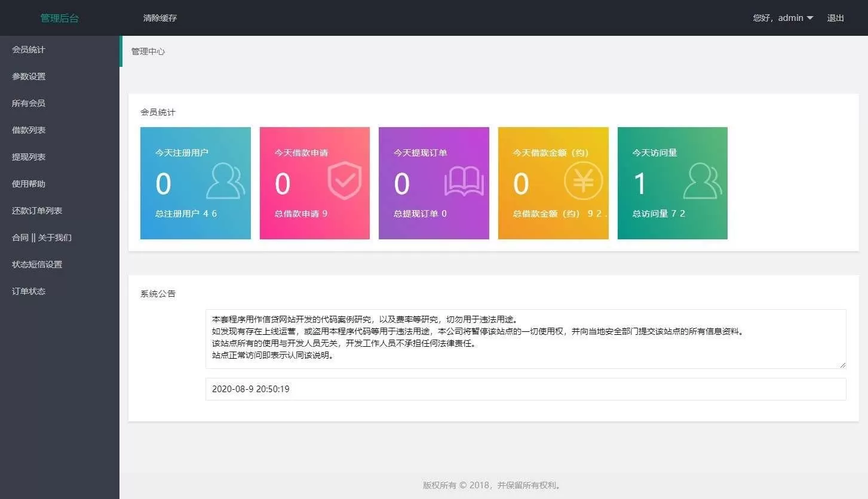868x499 pixels.
Task: Click the announcement textarea resize handle
Action: pos(843,365)
